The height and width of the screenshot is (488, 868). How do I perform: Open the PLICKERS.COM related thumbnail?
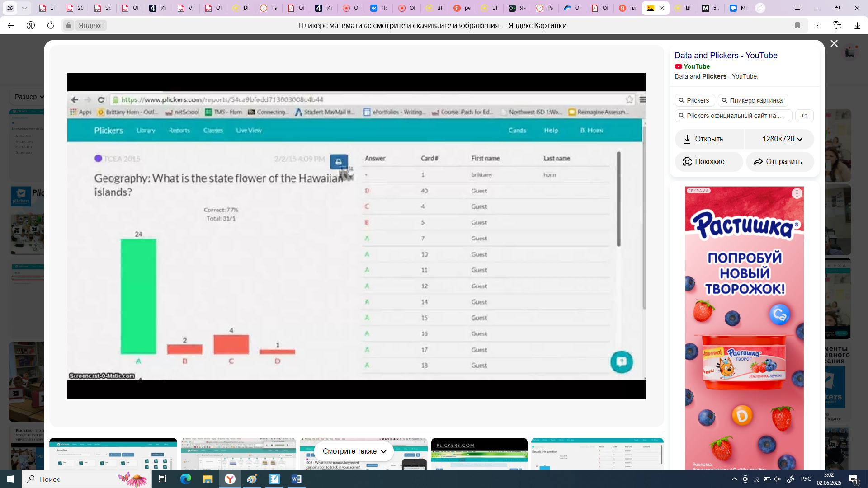point(479,454)
